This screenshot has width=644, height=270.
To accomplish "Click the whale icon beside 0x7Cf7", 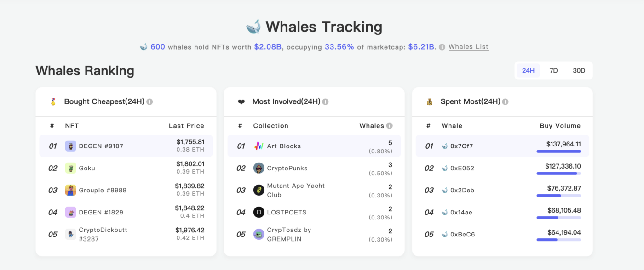I will (x=444, y=146).
